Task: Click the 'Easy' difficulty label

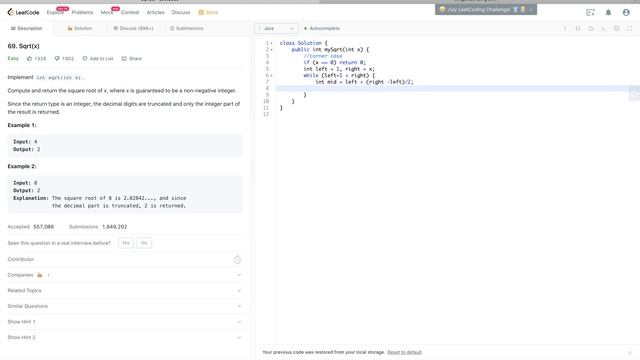Action: 13,58
